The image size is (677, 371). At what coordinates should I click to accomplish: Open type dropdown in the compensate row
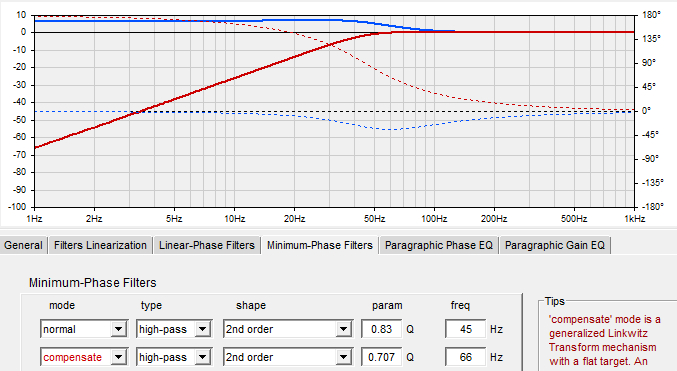(202, 357)
